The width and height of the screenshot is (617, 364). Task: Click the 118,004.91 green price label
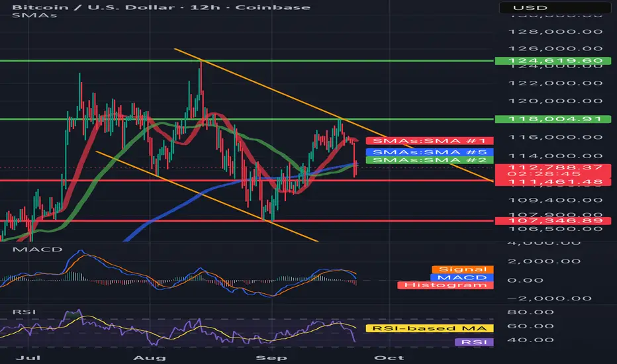[553, 119]
